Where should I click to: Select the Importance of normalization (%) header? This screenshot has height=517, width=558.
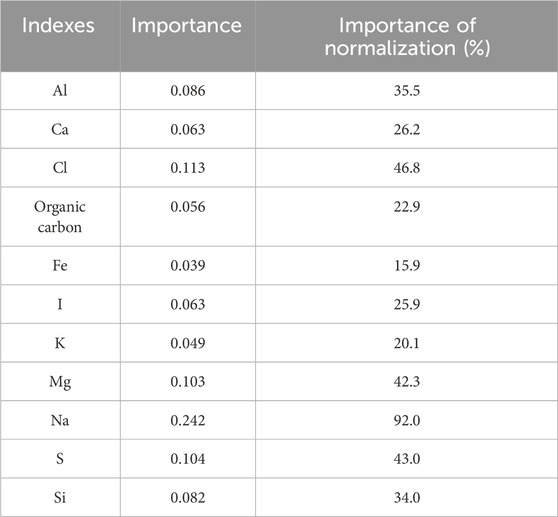coord(407,37)
